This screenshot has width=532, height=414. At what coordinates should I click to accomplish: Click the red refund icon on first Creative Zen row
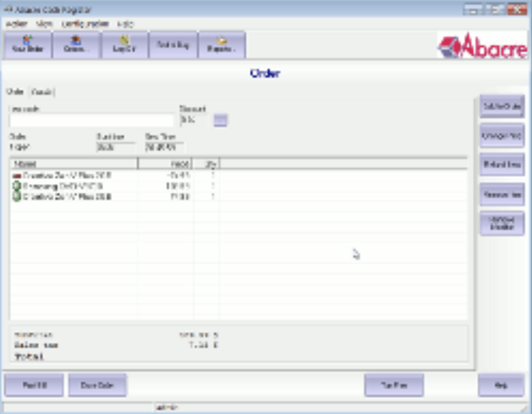(x=16, y=176)
